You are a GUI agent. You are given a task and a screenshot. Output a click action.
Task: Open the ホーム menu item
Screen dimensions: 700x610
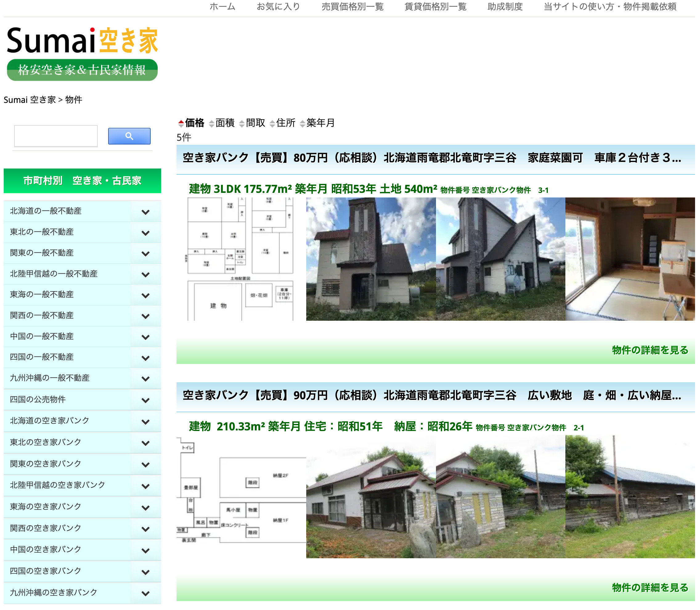[x=222, y=7]
